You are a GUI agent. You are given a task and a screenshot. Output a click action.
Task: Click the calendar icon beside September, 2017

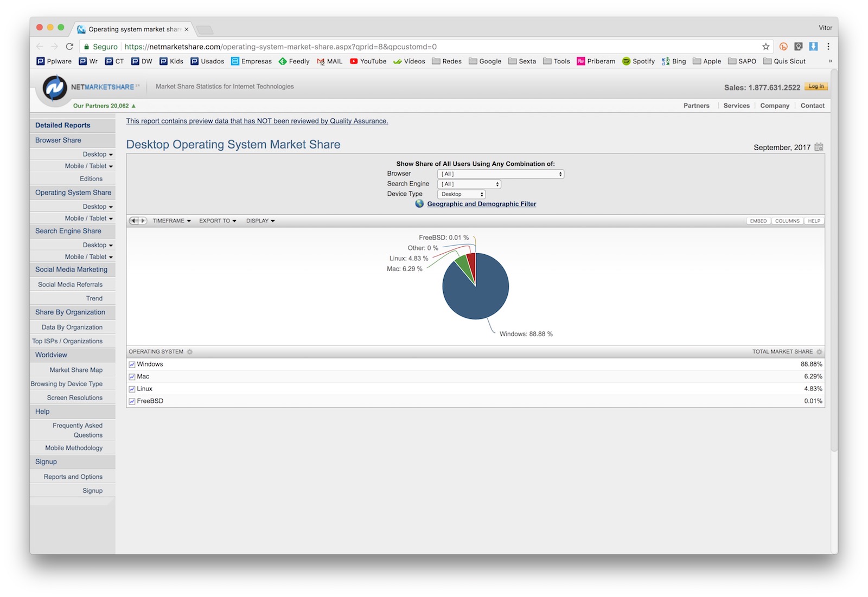tap(819, 147)
